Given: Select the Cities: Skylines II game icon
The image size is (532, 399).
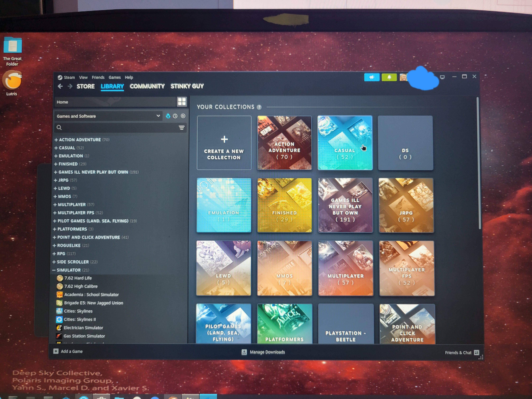Looking at the screenshot, I should click(x=59, y=319).
